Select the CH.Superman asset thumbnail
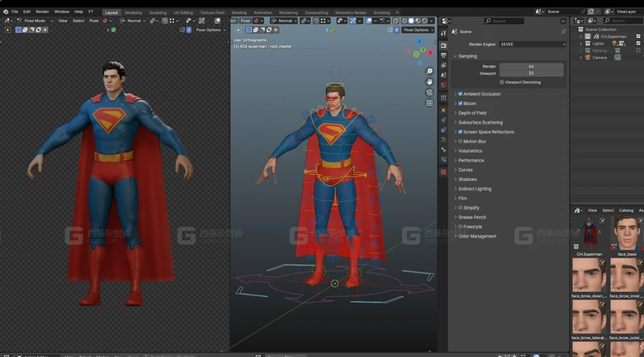Screen dimensions: 644x357 [x=590, y=233]
